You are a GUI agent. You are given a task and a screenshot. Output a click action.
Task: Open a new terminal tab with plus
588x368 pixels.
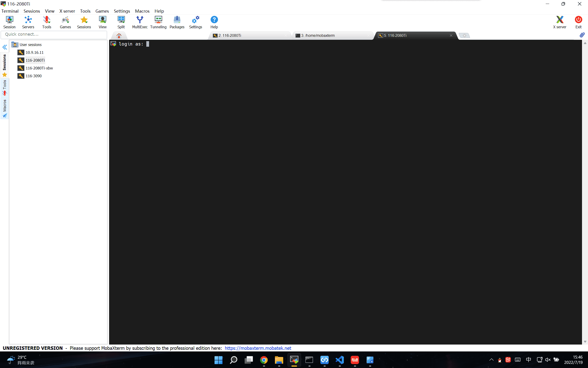coord(464,35)
